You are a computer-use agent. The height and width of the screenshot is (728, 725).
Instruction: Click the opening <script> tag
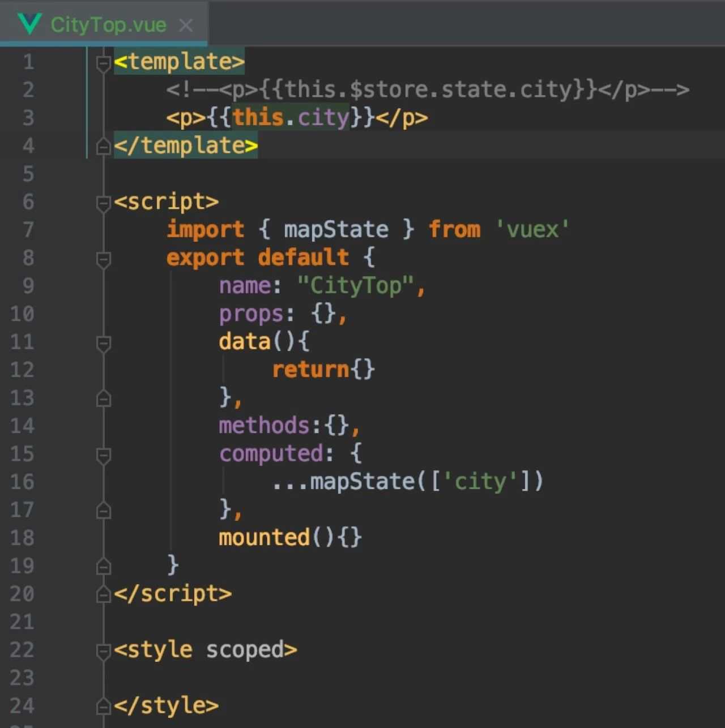click(x=166, y=202)
